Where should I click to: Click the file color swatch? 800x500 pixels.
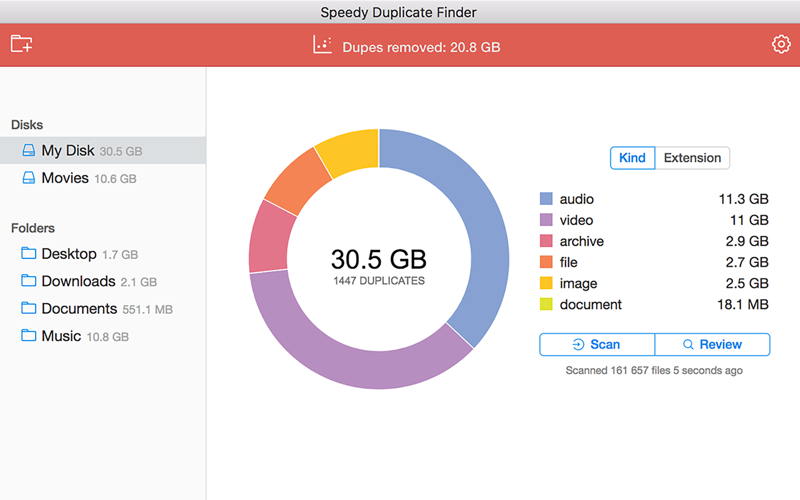pyautogui.click(x=546, y=262)
